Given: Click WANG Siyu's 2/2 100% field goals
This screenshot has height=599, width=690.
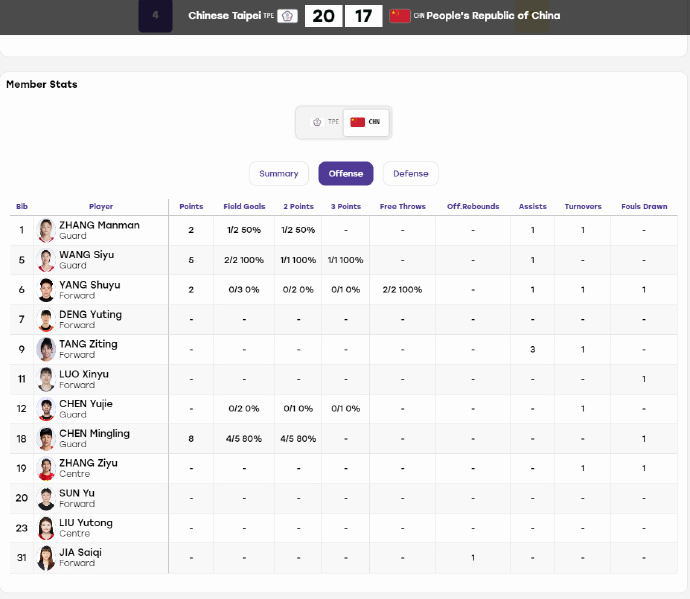Looking at the screenshot, I should [244, 260].
